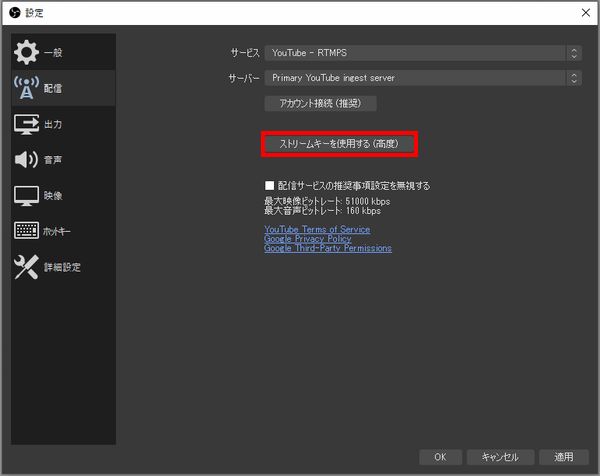Toggle ignore streaming service recommendations checkbox
600x476 pixels.
269,186
